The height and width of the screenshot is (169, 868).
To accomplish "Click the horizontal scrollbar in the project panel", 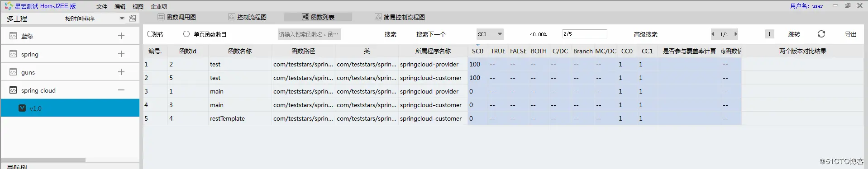I will (43, 160).
